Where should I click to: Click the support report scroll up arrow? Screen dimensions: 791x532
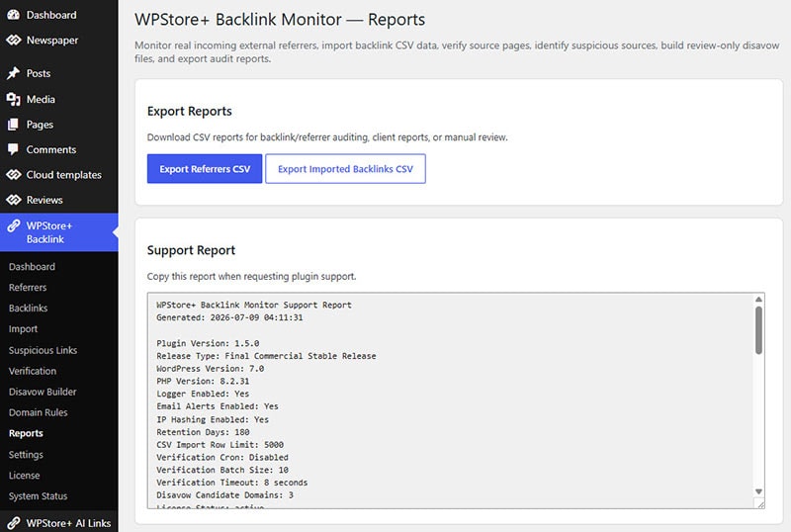pos(758,300)
